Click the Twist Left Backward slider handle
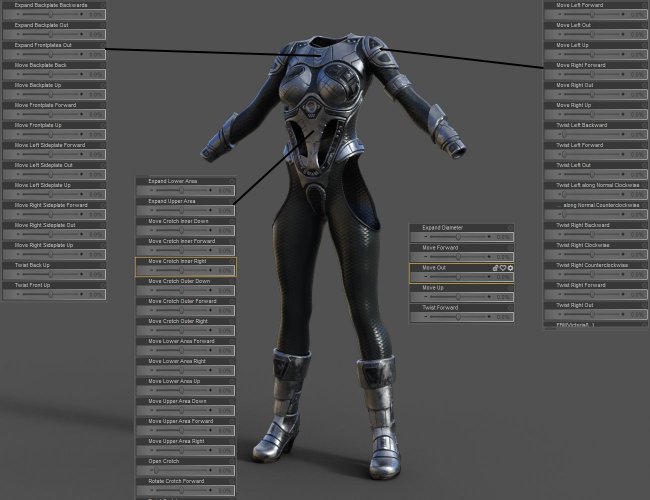650x500 pixels. (x=564, y=134)
